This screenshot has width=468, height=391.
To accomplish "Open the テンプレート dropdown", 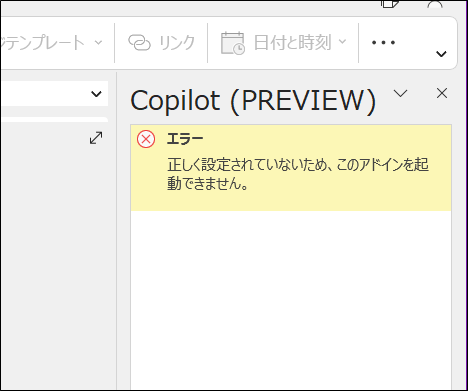I will 98,43.
